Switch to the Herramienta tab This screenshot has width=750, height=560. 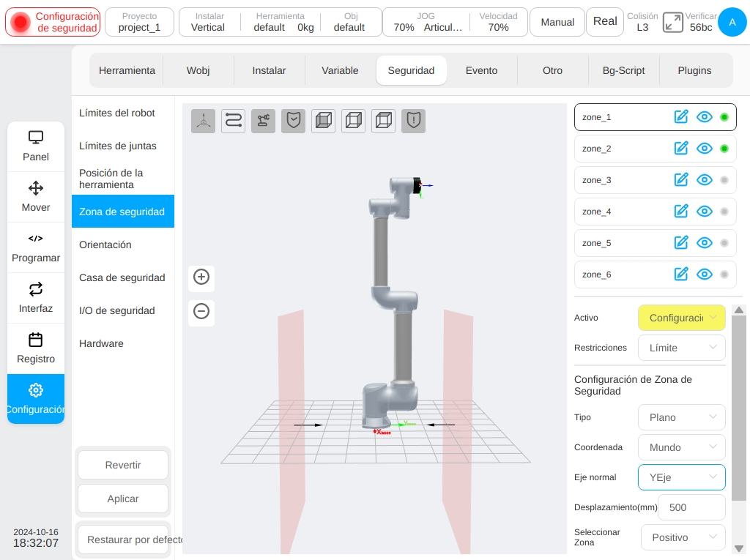click(127, 70)
